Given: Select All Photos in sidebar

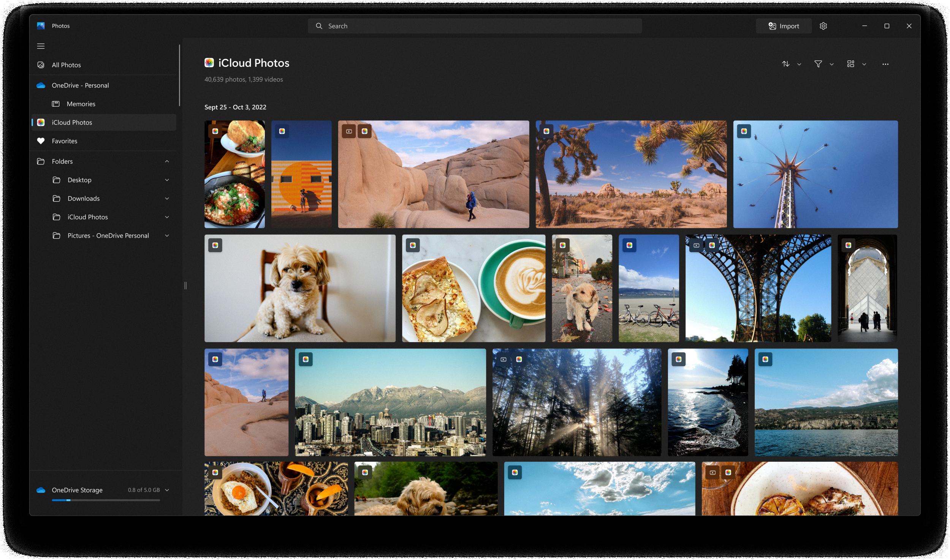Looking at the screenshot, I should pos(104,65).
